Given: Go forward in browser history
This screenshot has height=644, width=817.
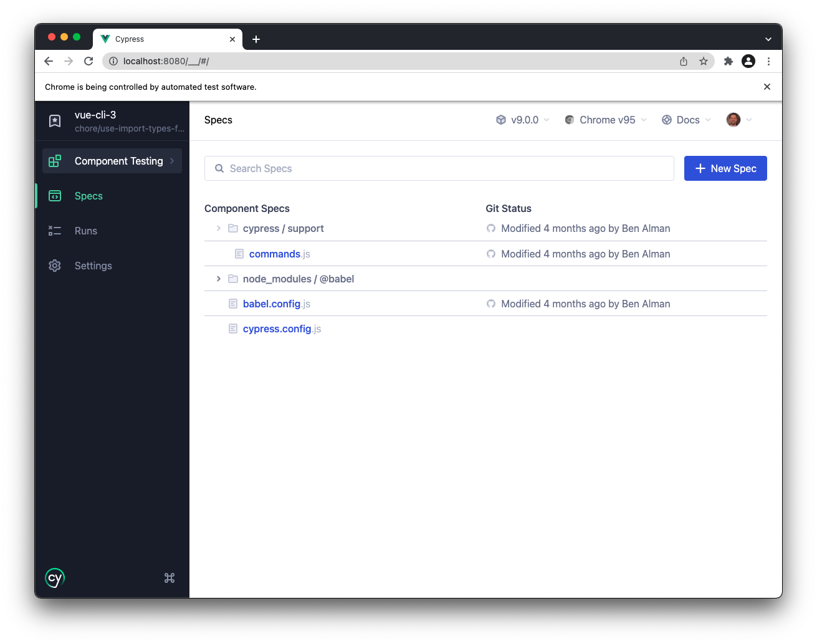Looking at the screenshot, I should 69,61.
